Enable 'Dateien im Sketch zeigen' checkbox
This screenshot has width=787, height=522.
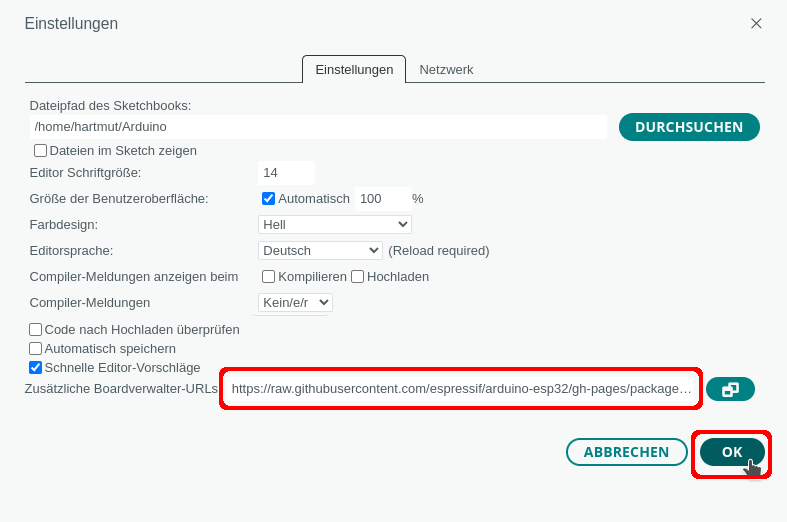pyautogui.click(x=41, y=151)
